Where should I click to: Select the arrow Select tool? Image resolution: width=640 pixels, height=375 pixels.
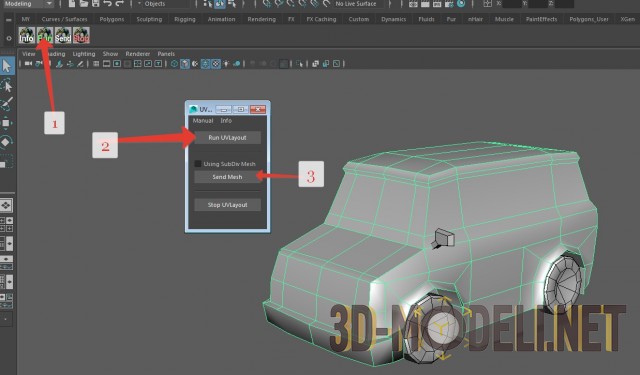click(x=7, y=66)
